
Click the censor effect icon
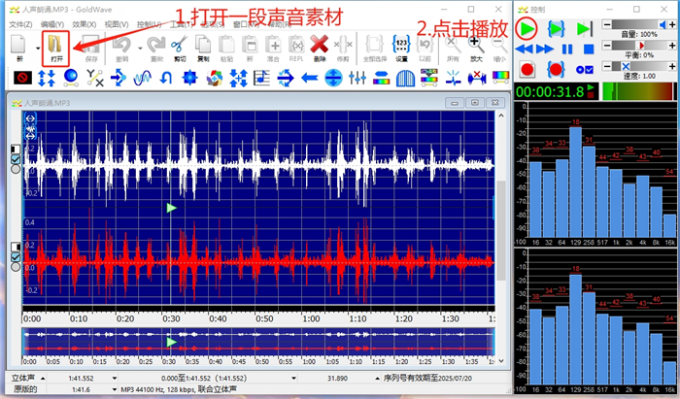click(x=23, y=78)
